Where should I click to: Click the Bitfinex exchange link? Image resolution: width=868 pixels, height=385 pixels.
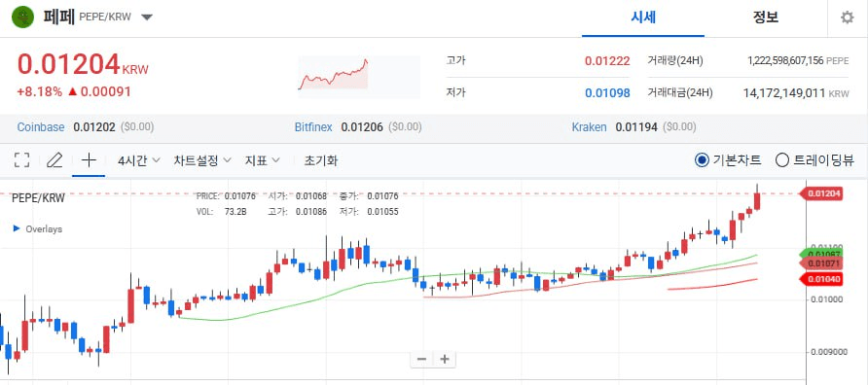tap(313, 127)
